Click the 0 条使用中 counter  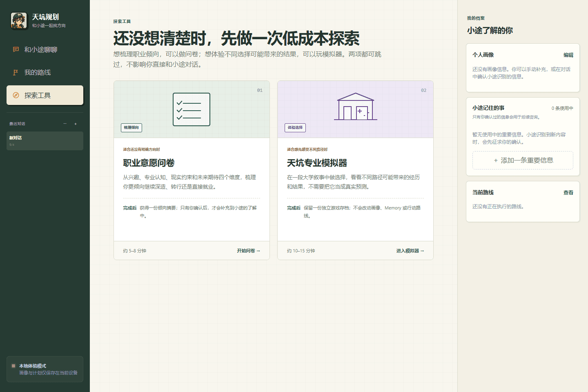562,108
